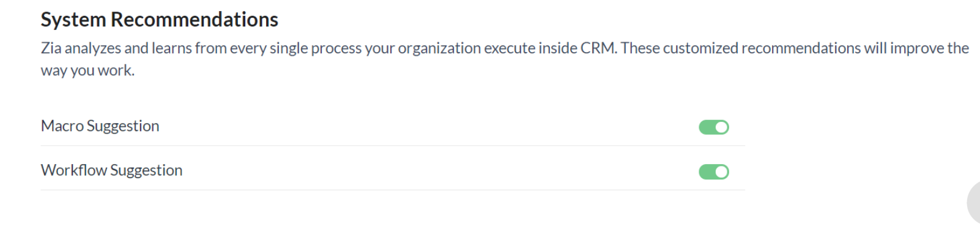Click the word "Recommendations" in the heading
This screenshot has width=980, height=251.
[194, 20]
